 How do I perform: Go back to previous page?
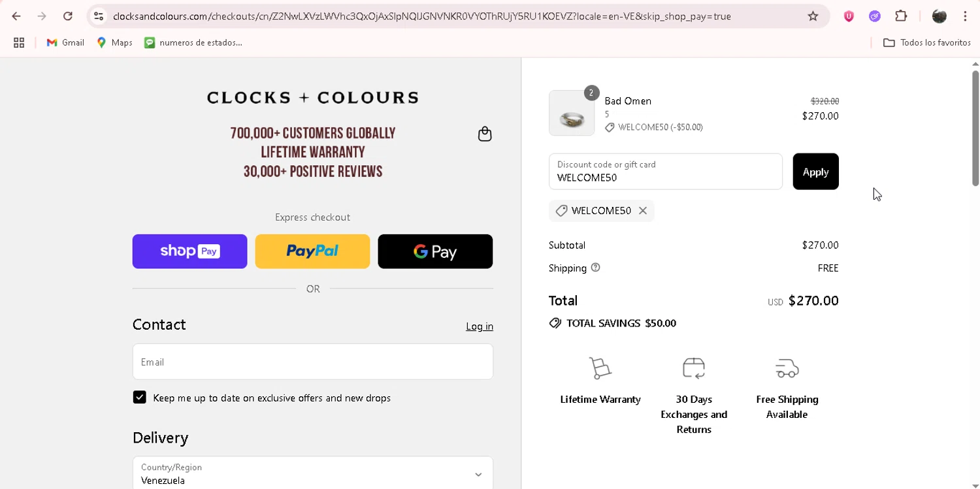point(16,16)
